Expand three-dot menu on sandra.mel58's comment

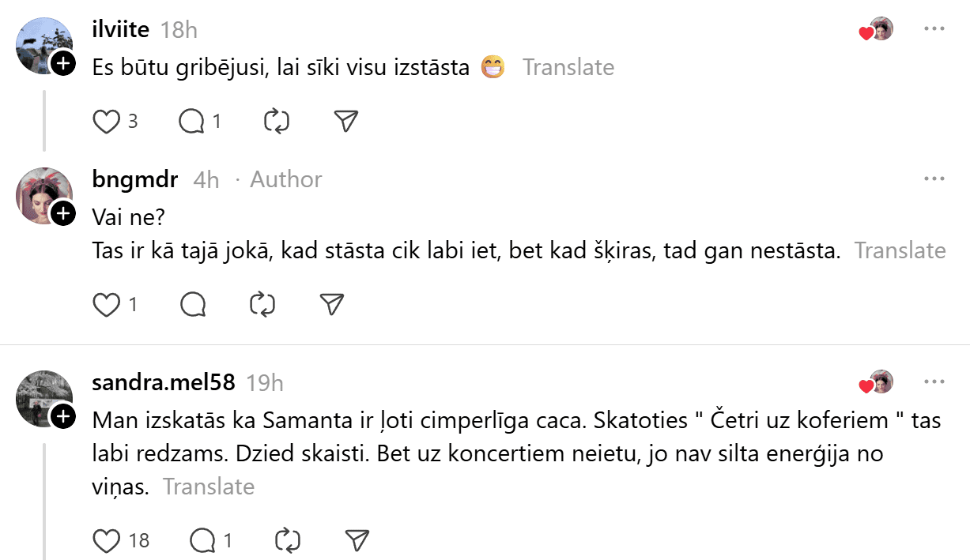coord(934,382)
